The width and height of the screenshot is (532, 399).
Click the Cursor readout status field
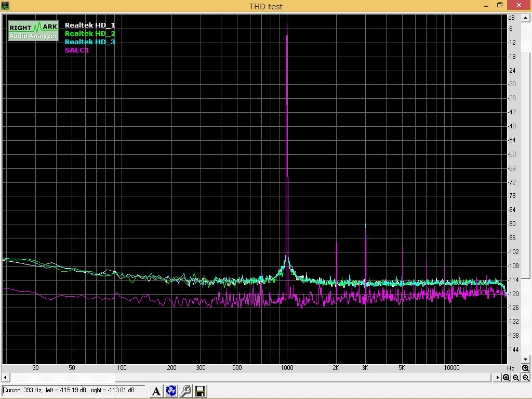[x=73, y=390]
